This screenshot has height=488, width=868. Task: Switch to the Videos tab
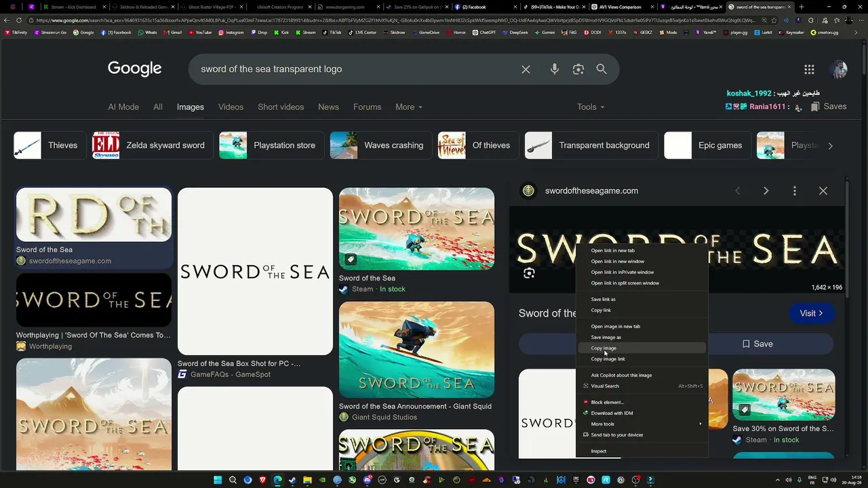[231, 107]
